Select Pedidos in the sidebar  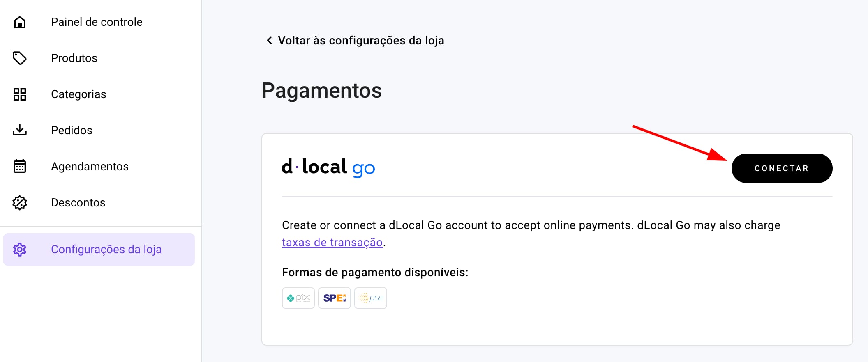[72, 131]
